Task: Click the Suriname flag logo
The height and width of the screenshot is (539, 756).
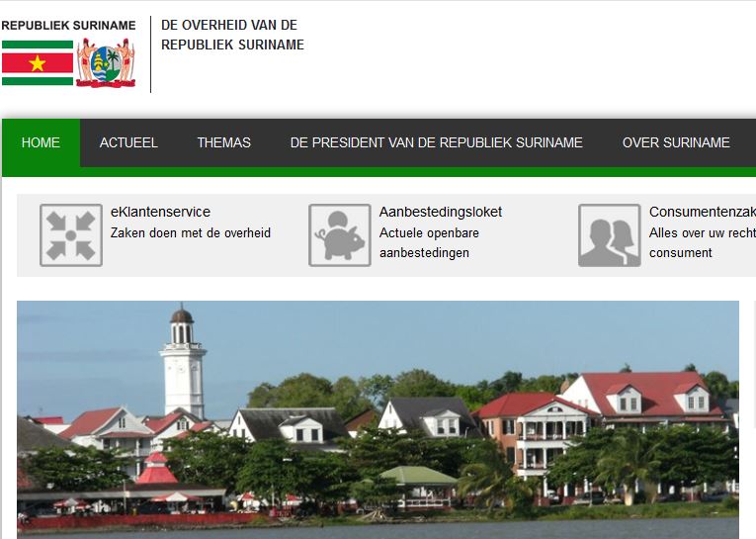Action: (x=38, y=62)
